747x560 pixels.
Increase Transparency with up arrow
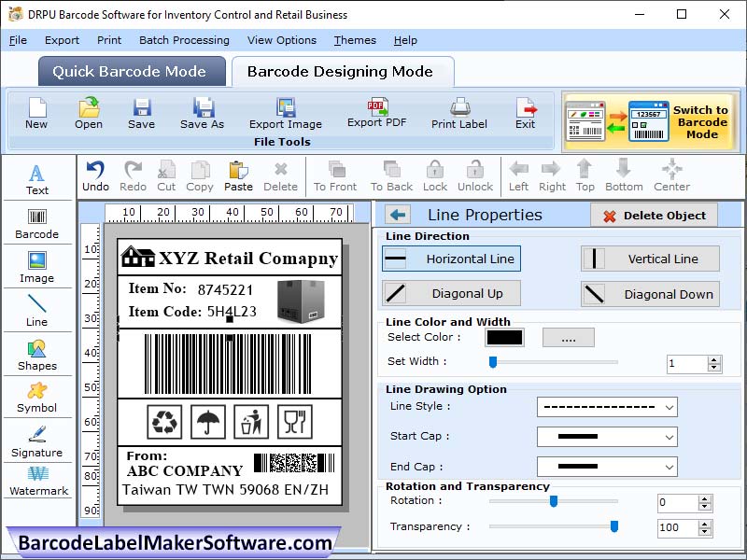(705, 525)
